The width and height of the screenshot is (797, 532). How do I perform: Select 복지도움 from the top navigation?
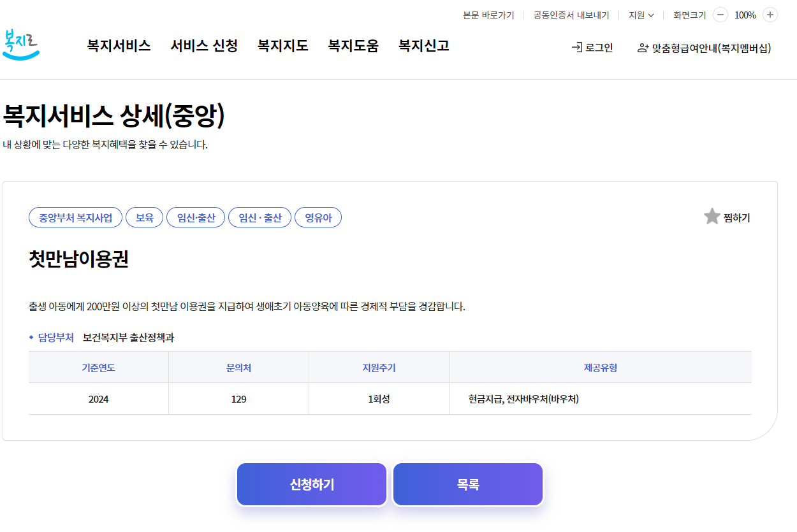[353, 45]
